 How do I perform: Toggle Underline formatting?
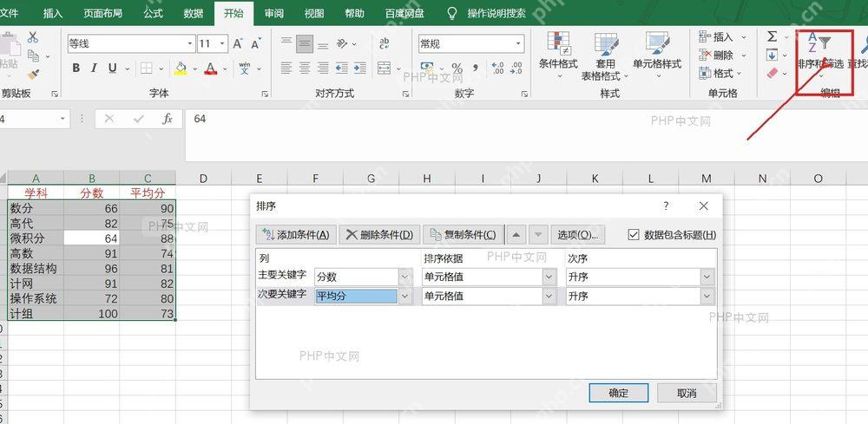[112, 68]
